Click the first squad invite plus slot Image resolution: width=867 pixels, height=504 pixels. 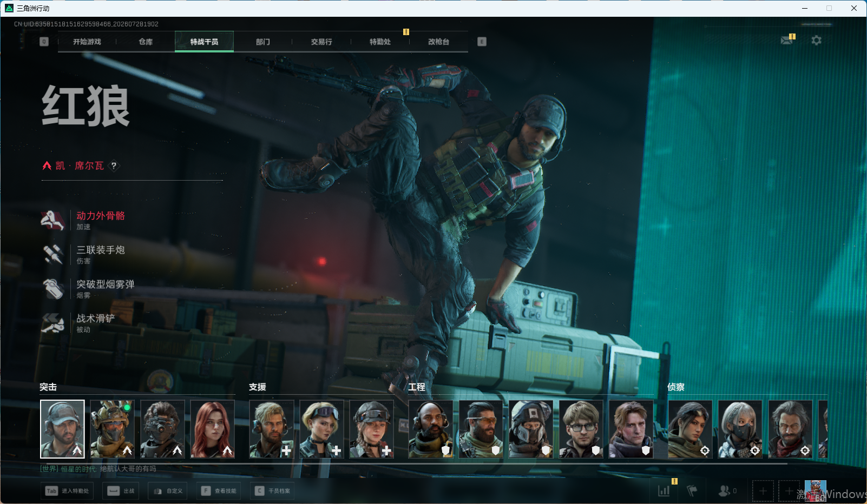[763, 491]
